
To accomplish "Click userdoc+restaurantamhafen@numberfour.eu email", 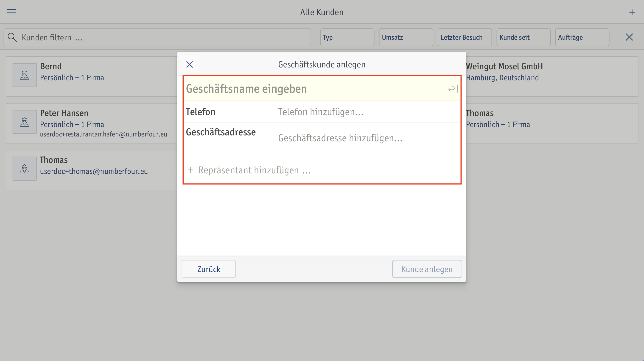I will 104,134.
